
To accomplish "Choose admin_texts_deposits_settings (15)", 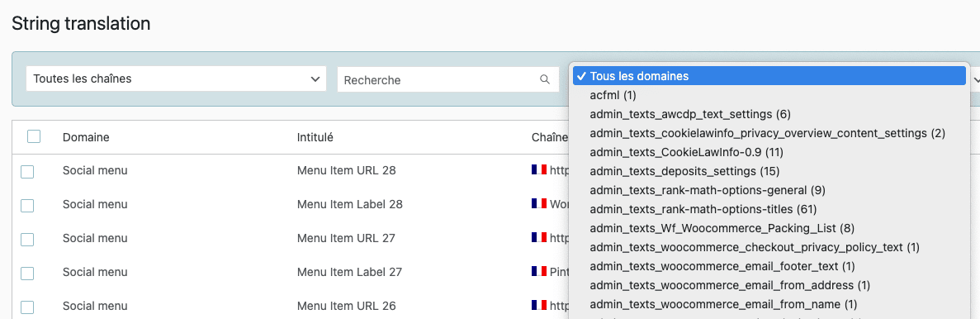I will tap(769, 171).
